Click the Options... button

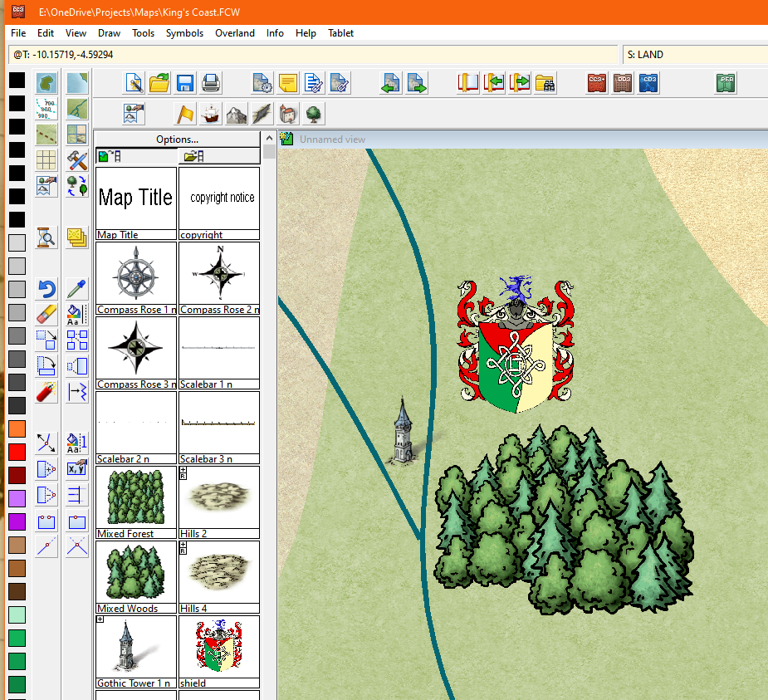(177, 140)
